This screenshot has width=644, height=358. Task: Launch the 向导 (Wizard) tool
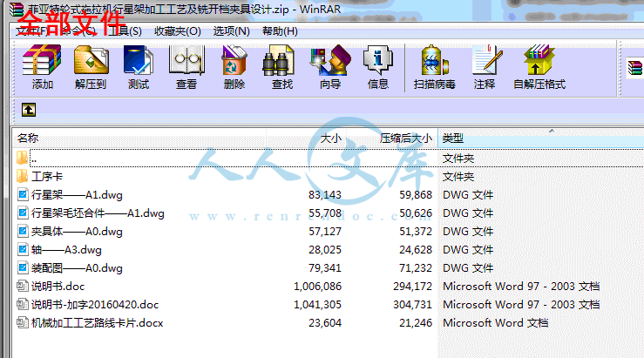330,60
